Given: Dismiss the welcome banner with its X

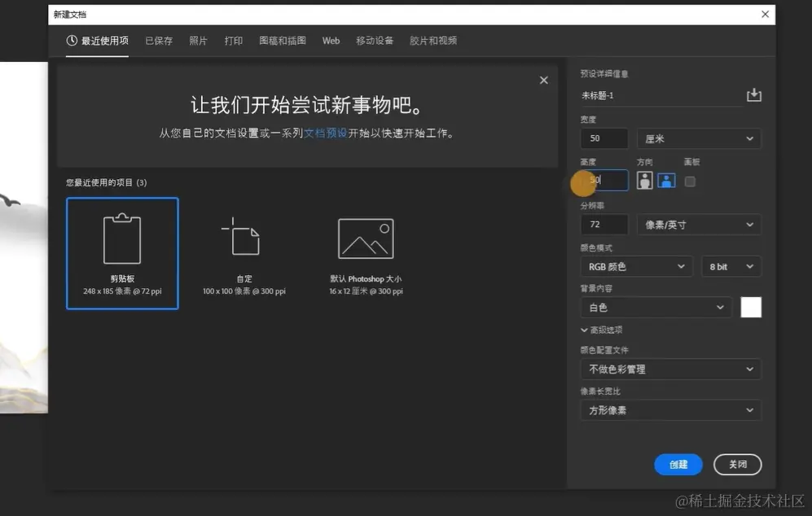Looking at the screenshot, I should (x=543, y=80).
